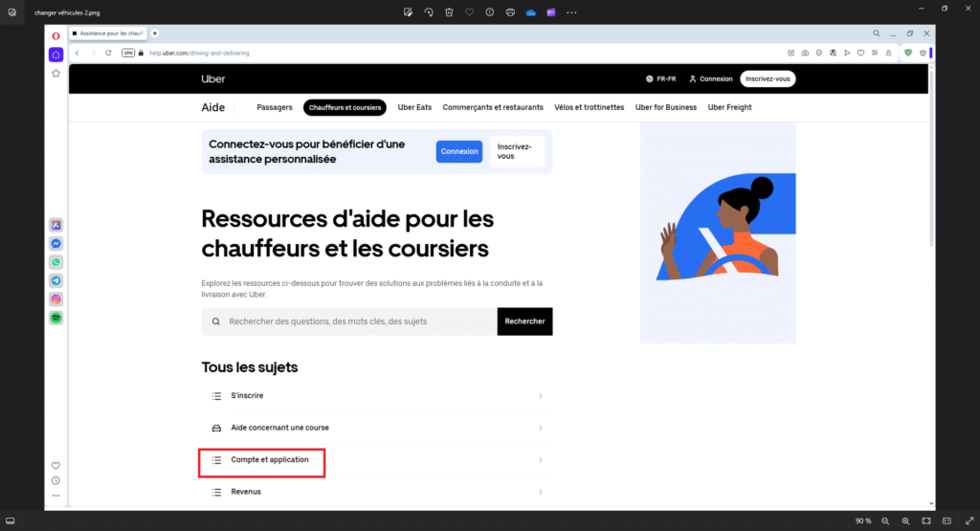
Task: Click the black Rechercher button
Action: (x=525, y=321)
